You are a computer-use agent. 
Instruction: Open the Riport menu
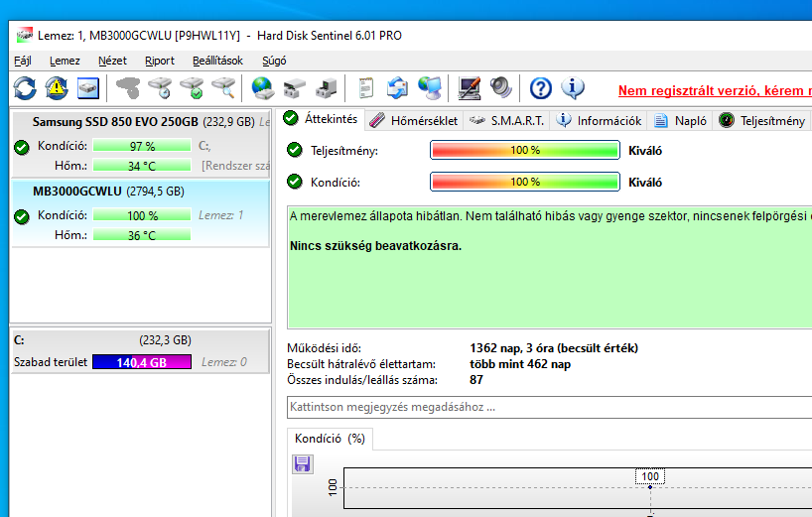pos(160,61)
